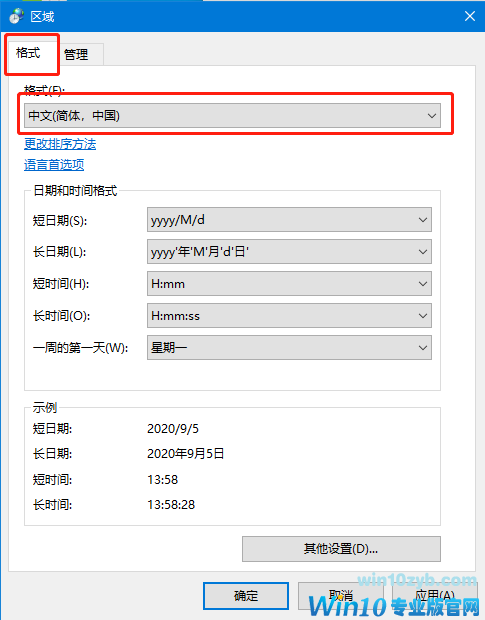
Task: Expand the 短日期 format dropdown
Action: click(289, 219)
